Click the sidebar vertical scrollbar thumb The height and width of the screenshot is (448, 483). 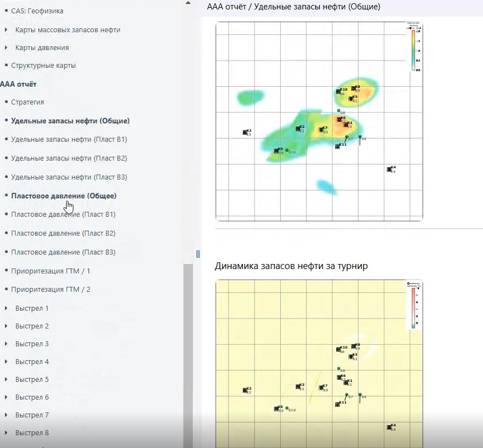[188, 354]
